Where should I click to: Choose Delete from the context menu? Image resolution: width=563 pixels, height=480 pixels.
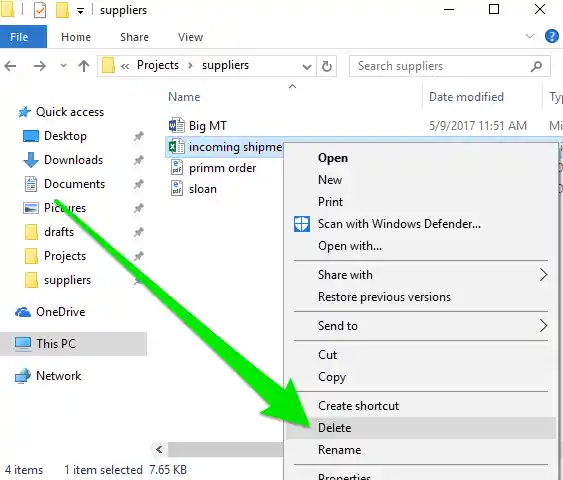tap(421, 428)
